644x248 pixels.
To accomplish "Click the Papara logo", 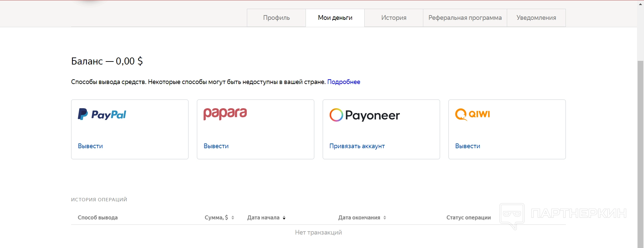I will (x=225, y=114).
